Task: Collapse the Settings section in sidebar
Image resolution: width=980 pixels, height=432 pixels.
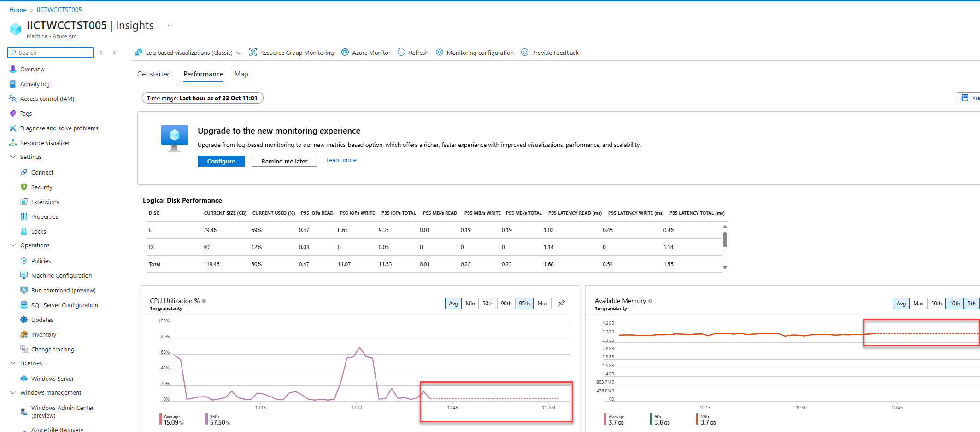Action: point(13,157)
